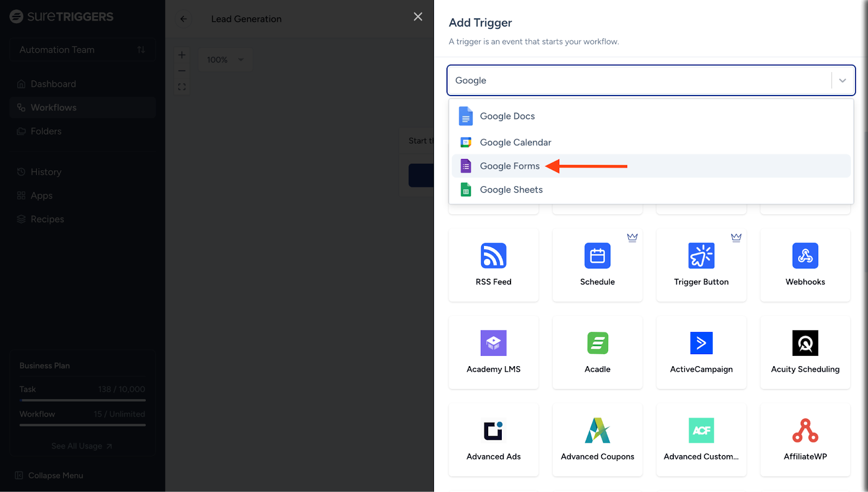This screenshot has width=868, height=492.
Task: Select Google Docs from the dropdown list
Action: pyautogui.click(x=651, y=116)
